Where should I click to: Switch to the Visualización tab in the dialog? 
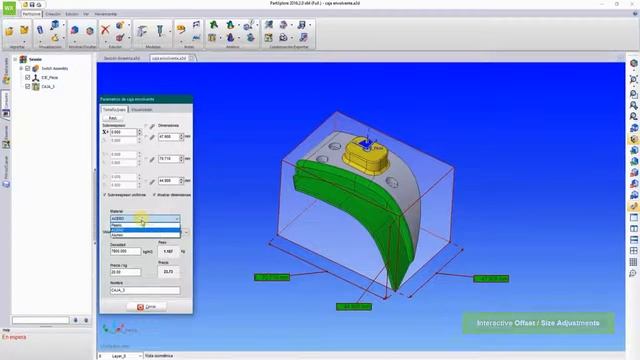coord(142,109)
